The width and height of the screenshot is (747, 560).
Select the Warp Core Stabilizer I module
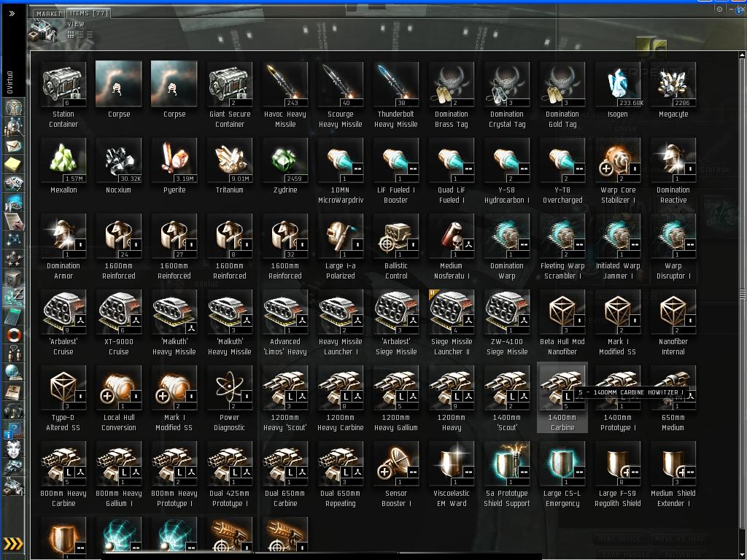point(618,171)
